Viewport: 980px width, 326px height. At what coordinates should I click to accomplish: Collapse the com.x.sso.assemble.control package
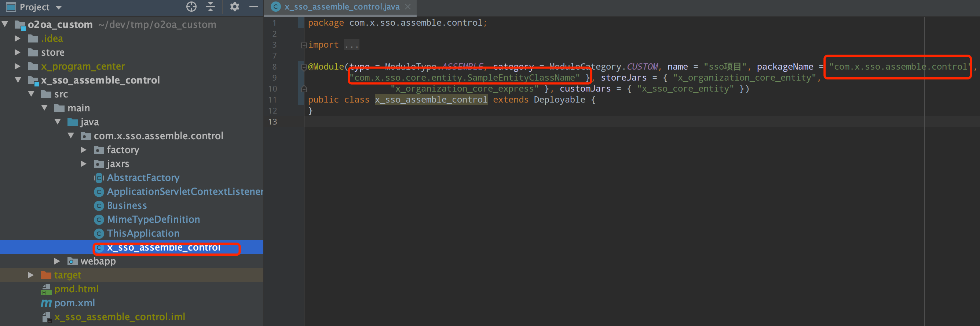click(x=71, y=136)
